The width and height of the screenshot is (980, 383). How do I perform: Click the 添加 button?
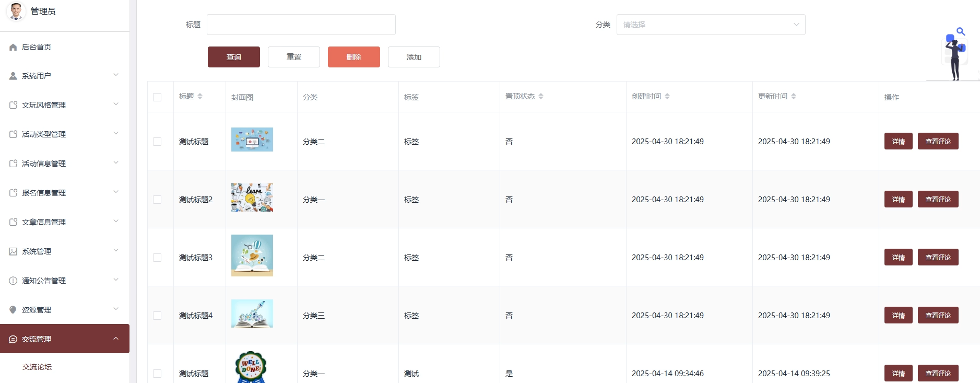(414, 57)
